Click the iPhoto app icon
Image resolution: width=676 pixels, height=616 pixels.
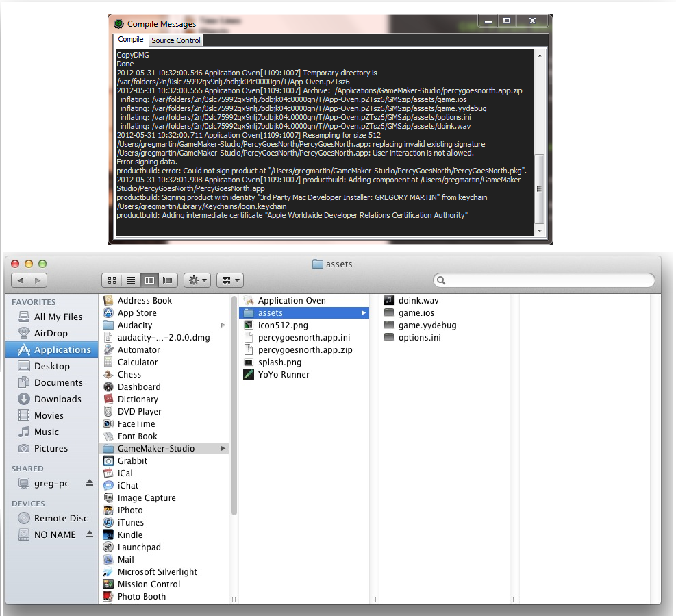pyautogui.click(x=109, y=510)
